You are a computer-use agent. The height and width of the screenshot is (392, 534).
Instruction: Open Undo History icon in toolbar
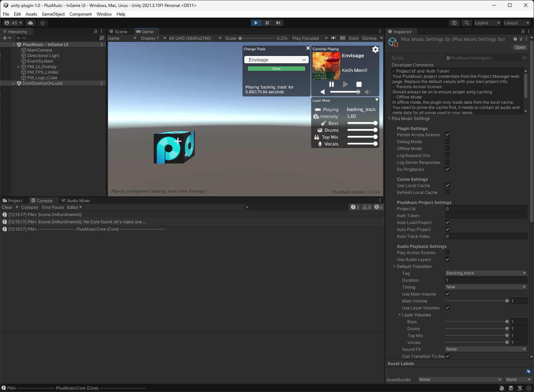pos(454,23)
